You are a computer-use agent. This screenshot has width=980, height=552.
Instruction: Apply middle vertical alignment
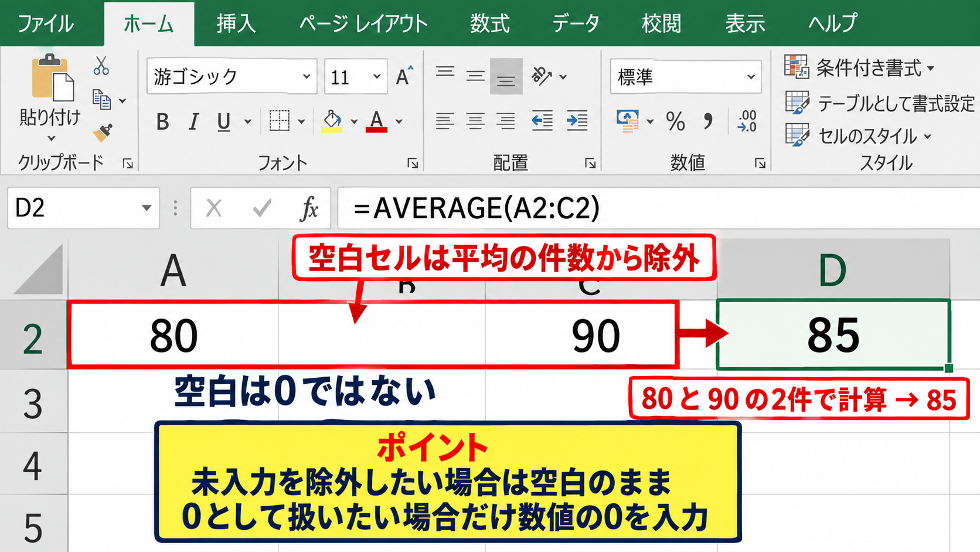(475, 76)
